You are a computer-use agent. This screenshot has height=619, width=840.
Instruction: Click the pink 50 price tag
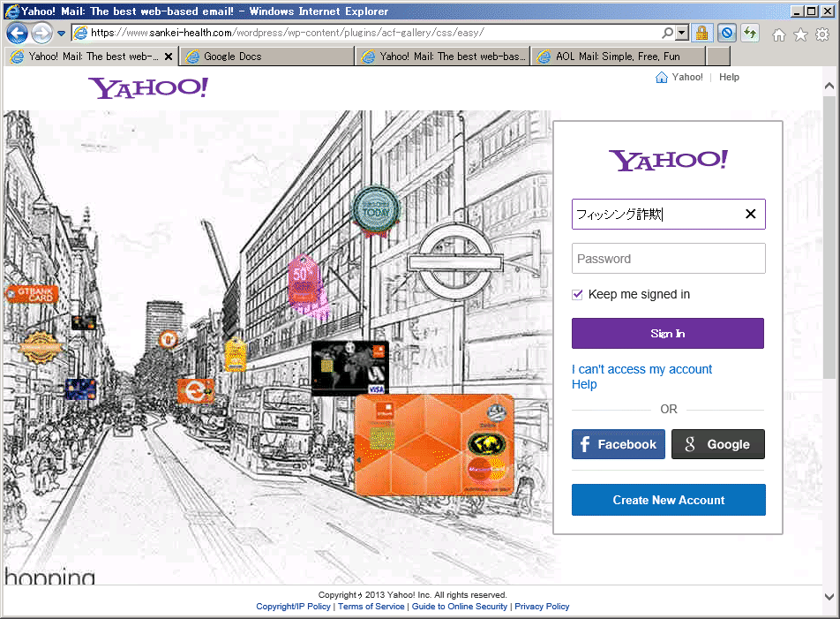[306, 286]
